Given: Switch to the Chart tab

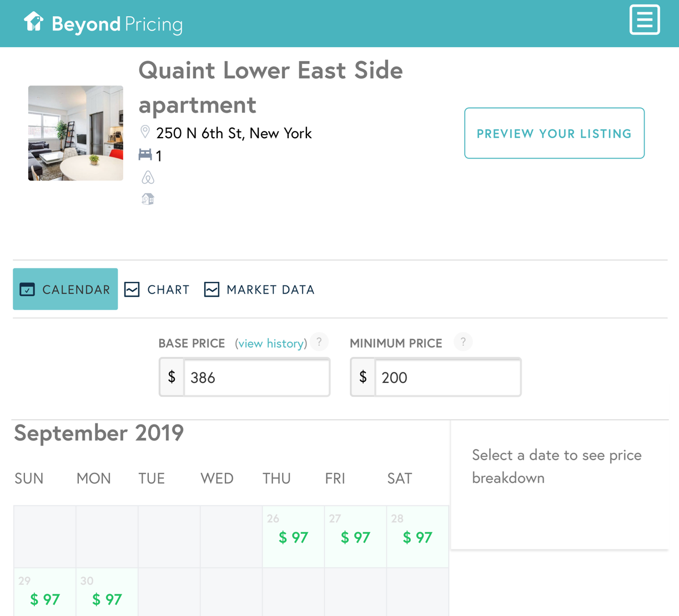Looking at the screenshot, I should [157, 290].
